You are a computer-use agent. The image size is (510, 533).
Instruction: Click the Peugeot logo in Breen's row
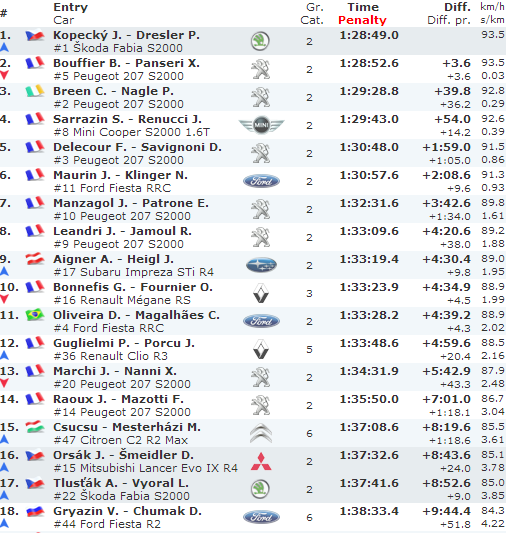(x=260, y=97)
